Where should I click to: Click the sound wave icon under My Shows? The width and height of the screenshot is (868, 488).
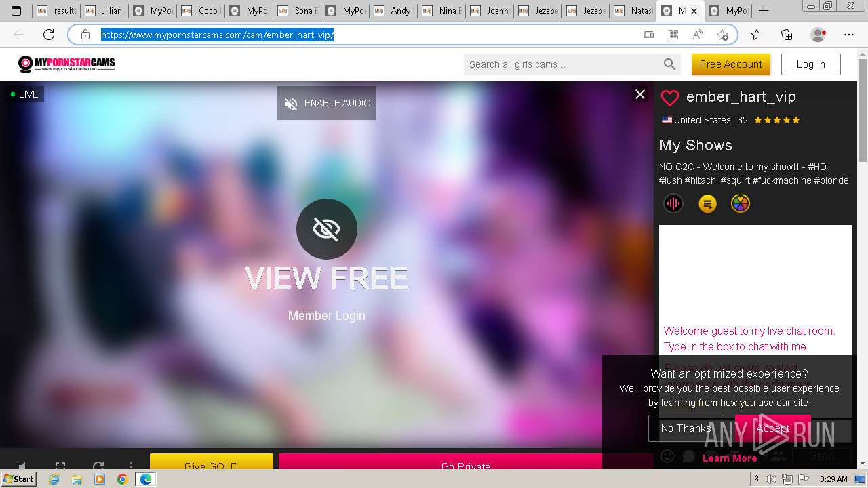click(673, 203)
